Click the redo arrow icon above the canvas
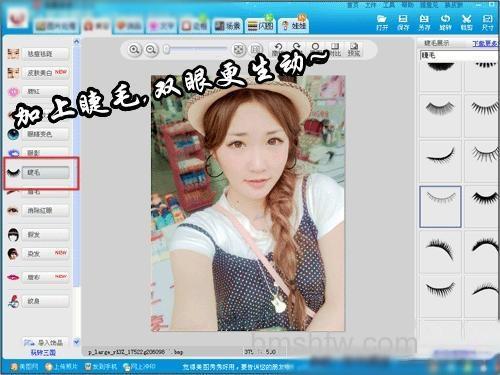 (x=296, y=48)
